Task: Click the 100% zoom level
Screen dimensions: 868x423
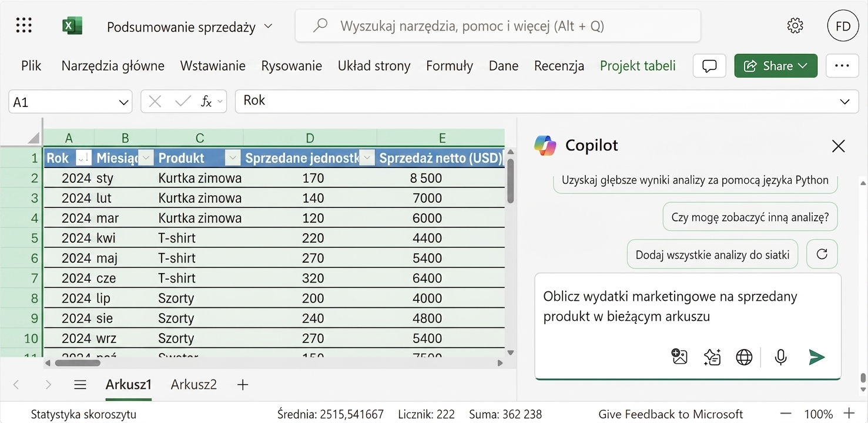Action: [818, 414]
